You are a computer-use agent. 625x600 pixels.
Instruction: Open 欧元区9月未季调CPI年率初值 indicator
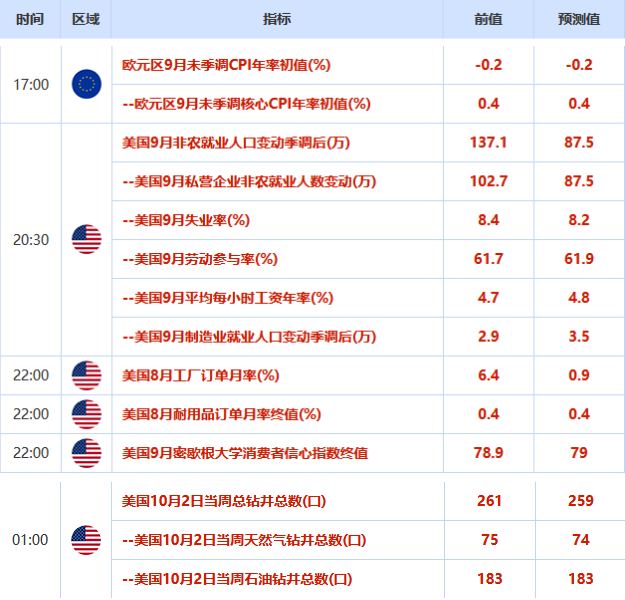click(226, 65)
